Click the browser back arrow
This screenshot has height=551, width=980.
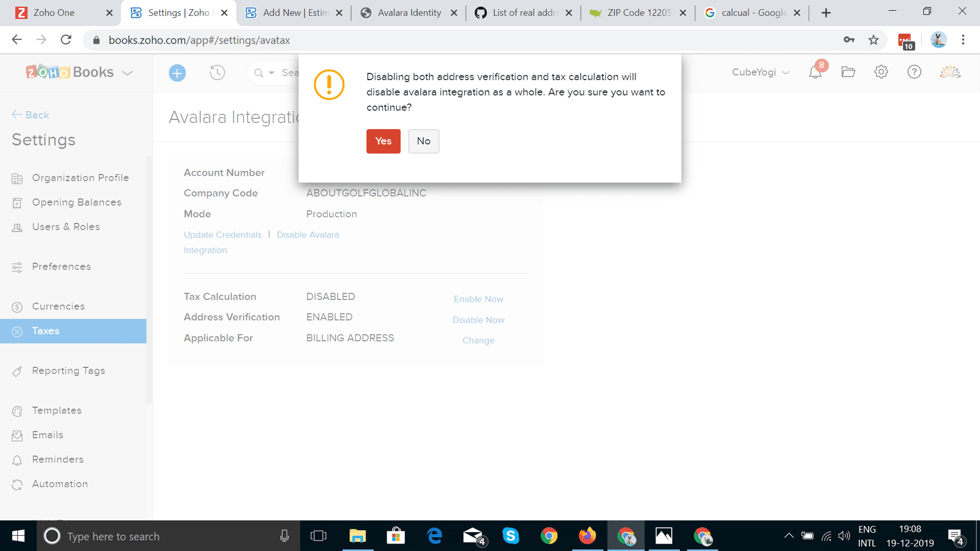[17, 40]
